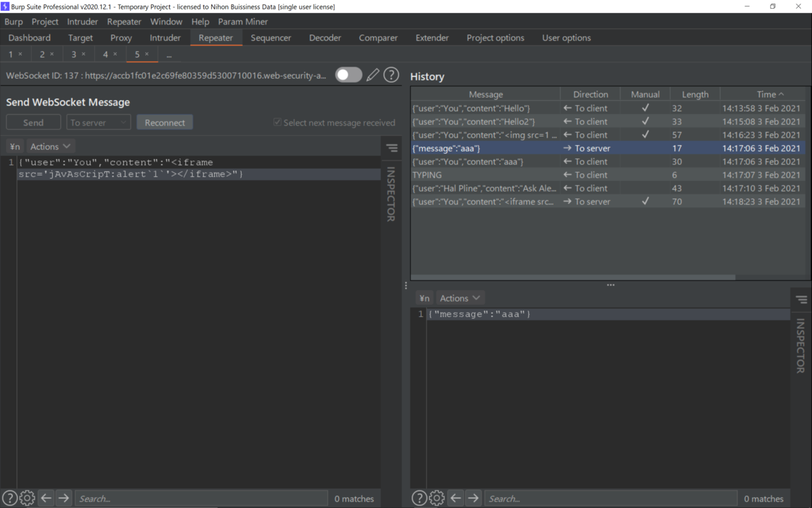Switch to the Sequencer tab
Viewport: 812px width, 508px height.
(x=271, y=38)
